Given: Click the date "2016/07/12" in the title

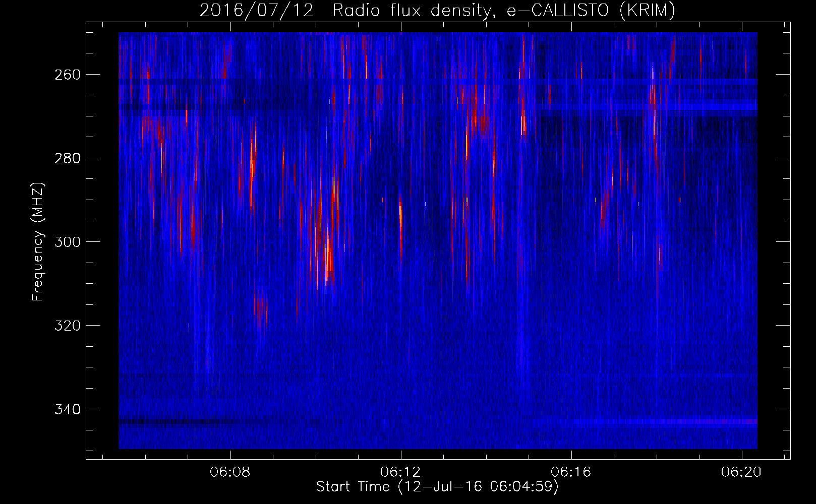Looking at the screenshot, I should coord(256,10).
